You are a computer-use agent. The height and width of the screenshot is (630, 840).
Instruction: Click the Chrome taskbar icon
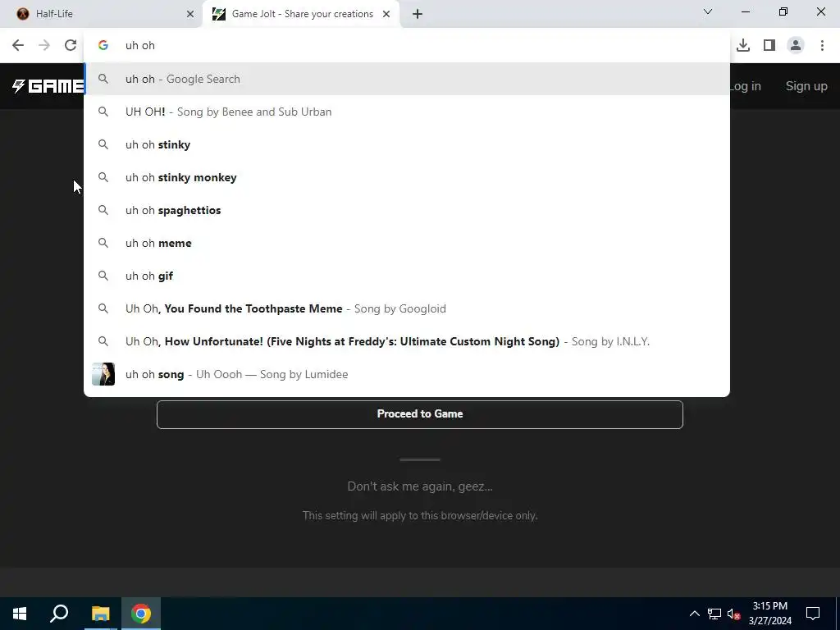coord(141,614)
